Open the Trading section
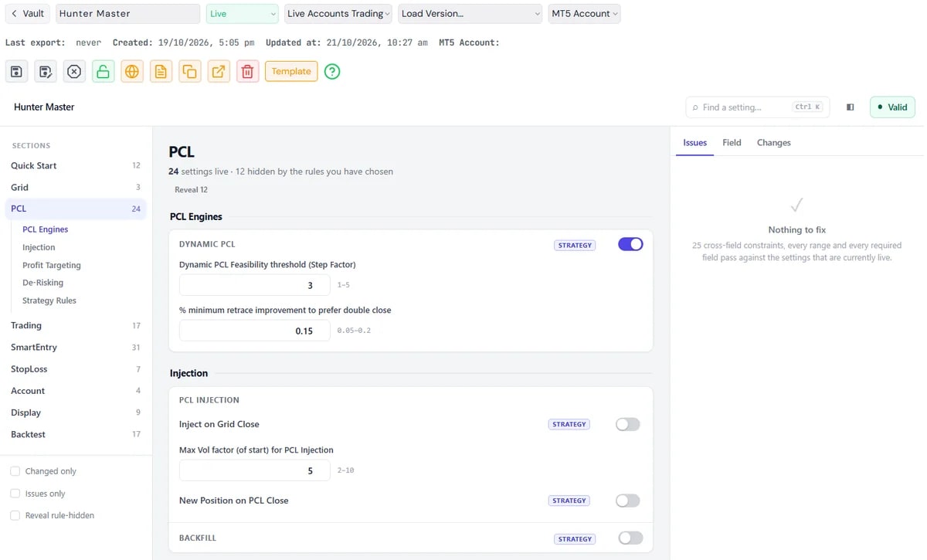927x560 pixels. [x=76, y=326]
